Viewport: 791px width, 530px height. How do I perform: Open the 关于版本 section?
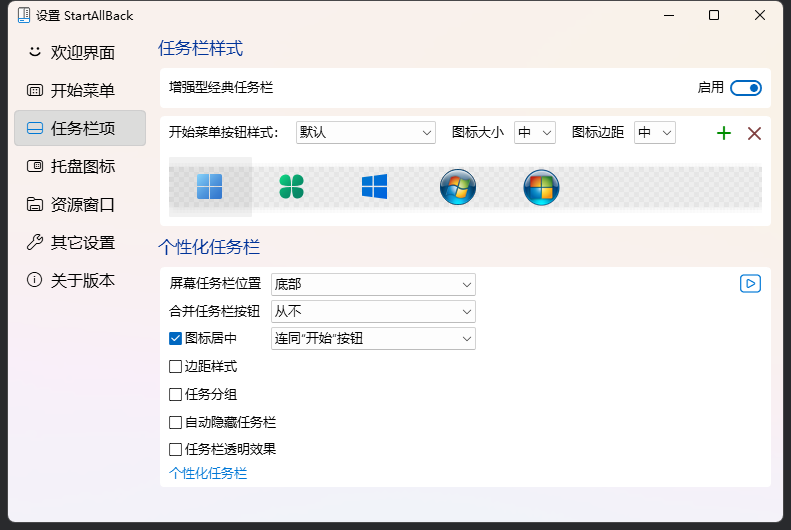tap(80, 280)
